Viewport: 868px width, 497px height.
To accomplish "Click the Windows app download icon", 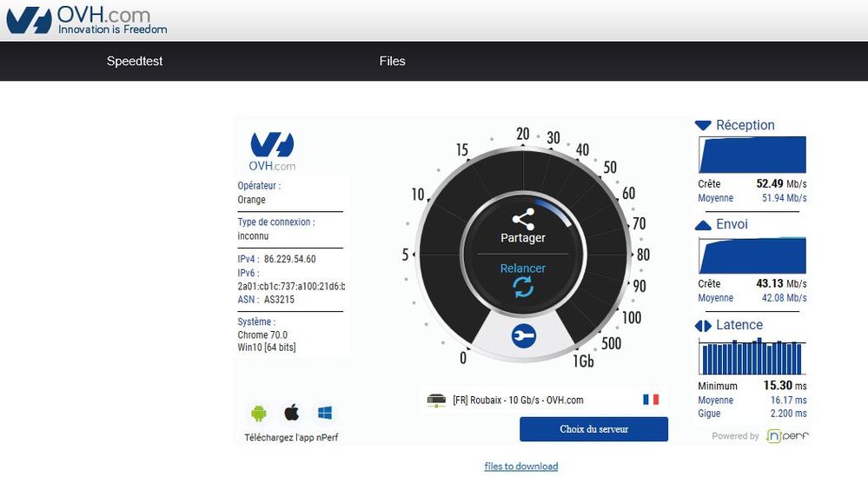I will (325, 413).
